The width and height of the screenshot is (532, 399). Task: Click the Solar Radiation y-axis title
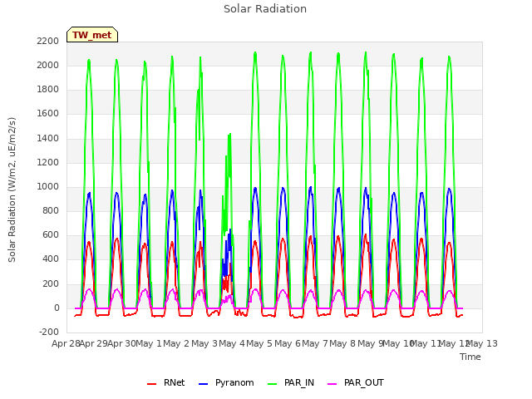click(12, 190)
